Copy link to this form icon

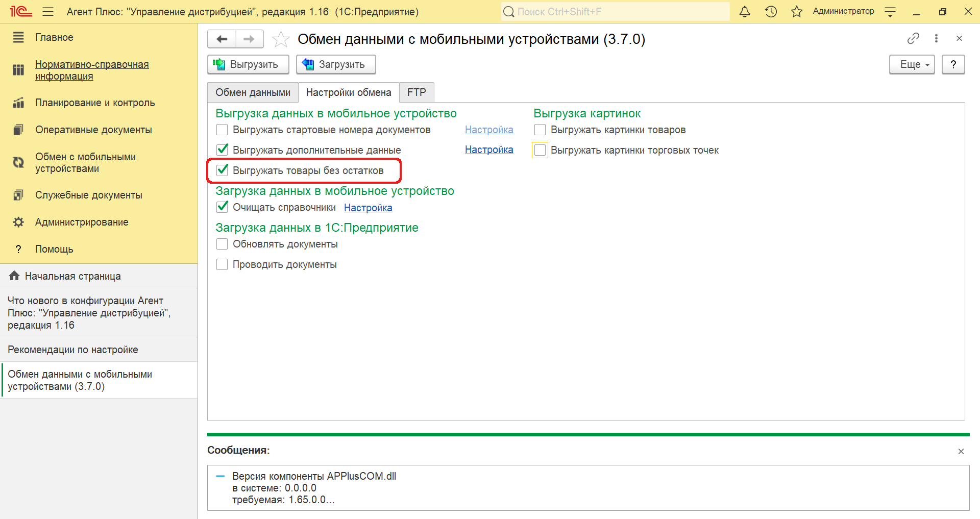pyautogui.click(x=913, y=38)
